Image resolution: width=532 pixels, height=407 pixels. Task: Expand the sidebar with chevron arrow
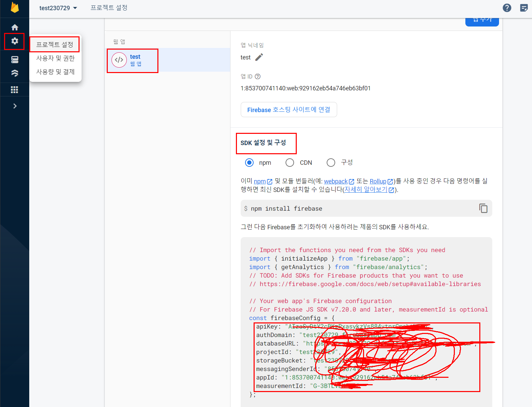point(15,106)
